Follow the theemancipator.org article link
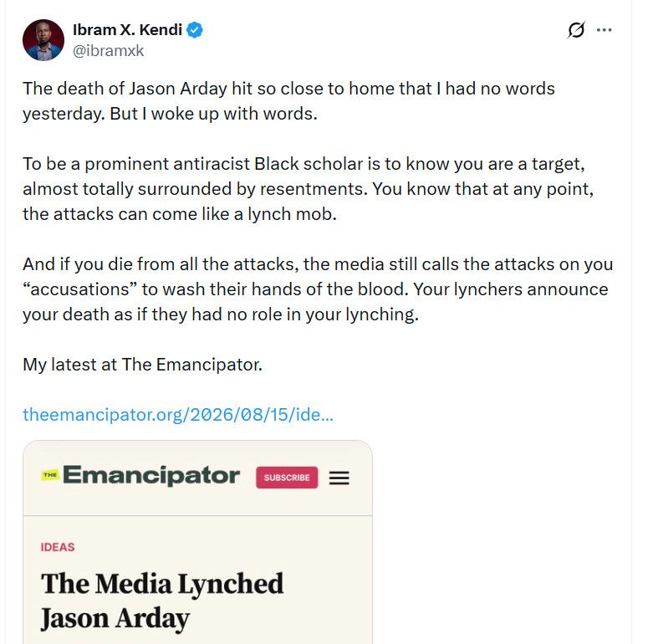Screen dimensions: 648x644 178,415
